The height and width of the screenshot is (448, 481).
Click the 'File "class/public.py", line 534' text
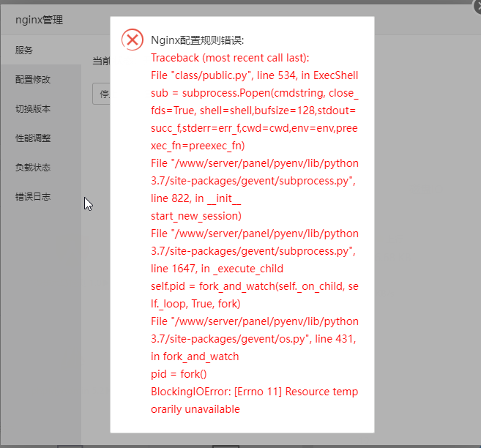tap(223, 75)
